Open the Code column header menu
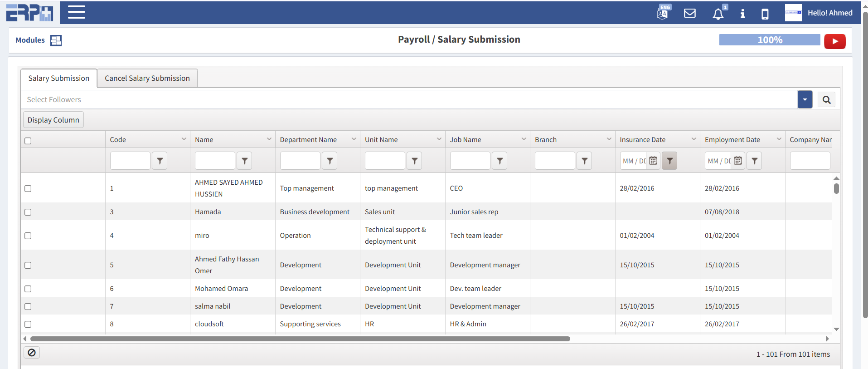The image size is (868, 369). point(184,139)
